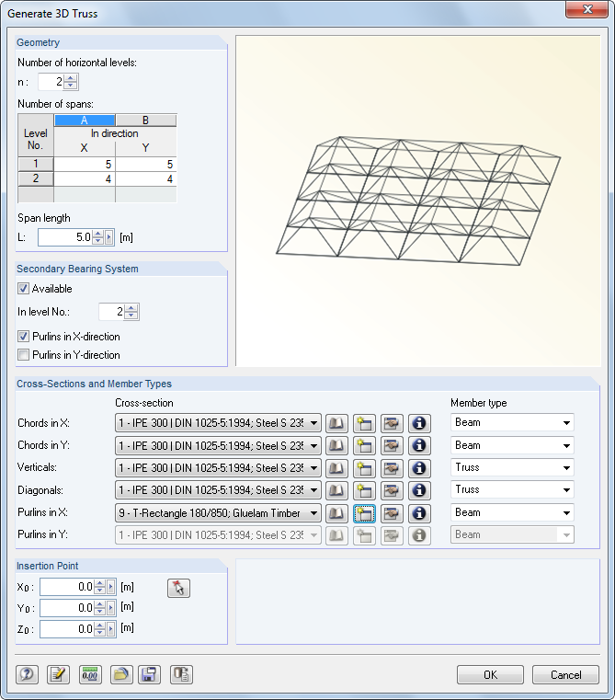Viewport: 615px width, 700px height.
Task: Edit cross-section for Diagonals
Action: pyautogui.click(x=392, y=490)
